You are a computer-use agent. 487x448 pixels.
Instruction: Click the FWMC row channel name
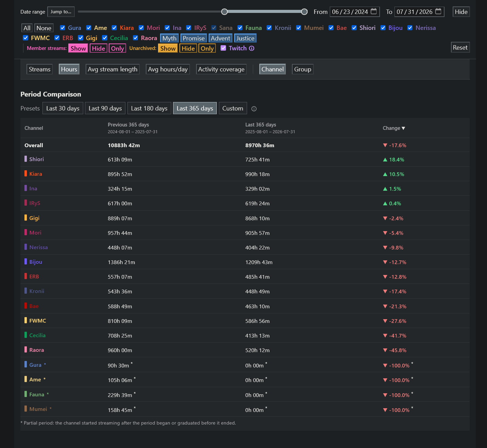37,321
